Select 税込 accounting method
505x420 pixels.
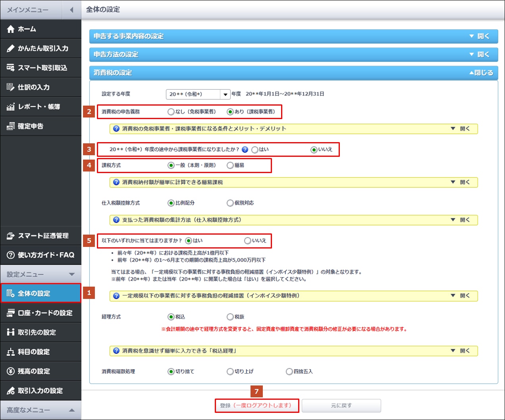(x=171, y=317)
